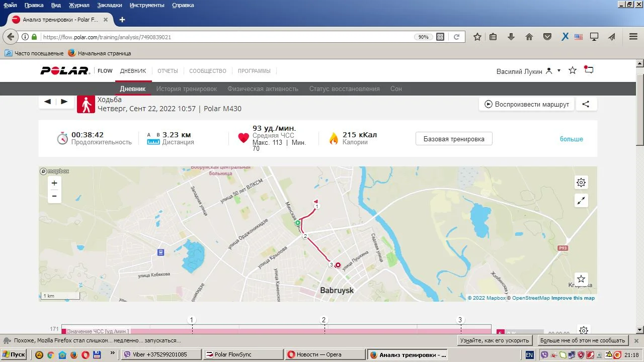Open the ОТЧЕТЫ tab in Polar navigation

[168, 71]
